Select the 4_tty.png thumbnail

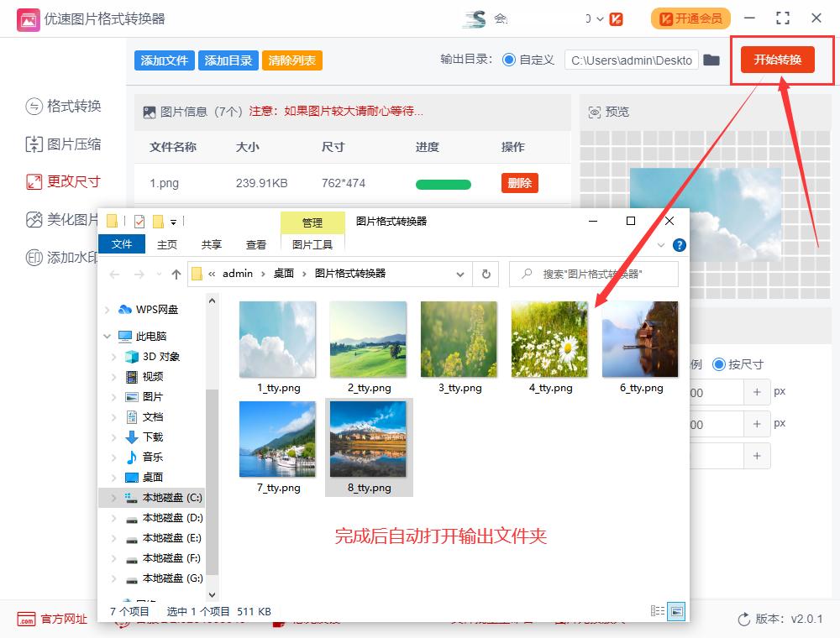pyautogui.click(x=549, y=340)
